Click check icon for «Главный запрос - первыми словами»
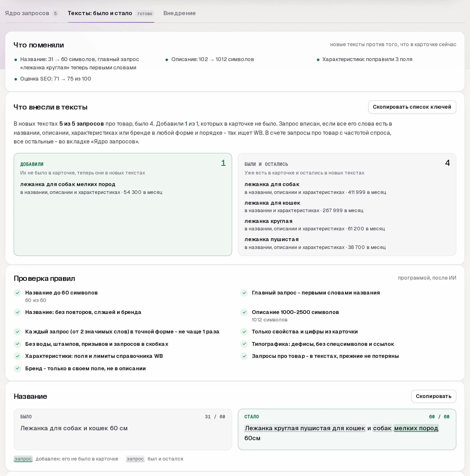The width and height of the screenshot is (470, 476). pyautogui.click(x=244, y=293)
